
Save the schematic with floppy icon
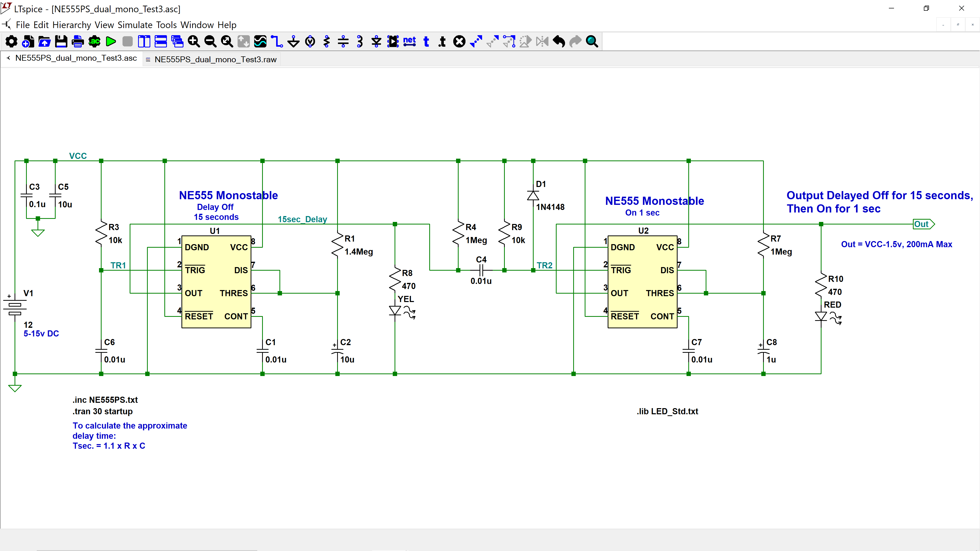point(61,41)
